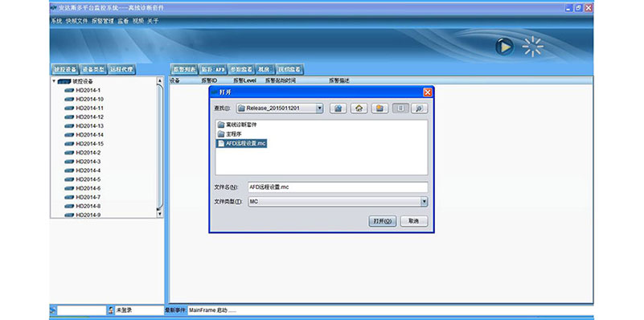Click the round play icon in the banner

point(504,47)
